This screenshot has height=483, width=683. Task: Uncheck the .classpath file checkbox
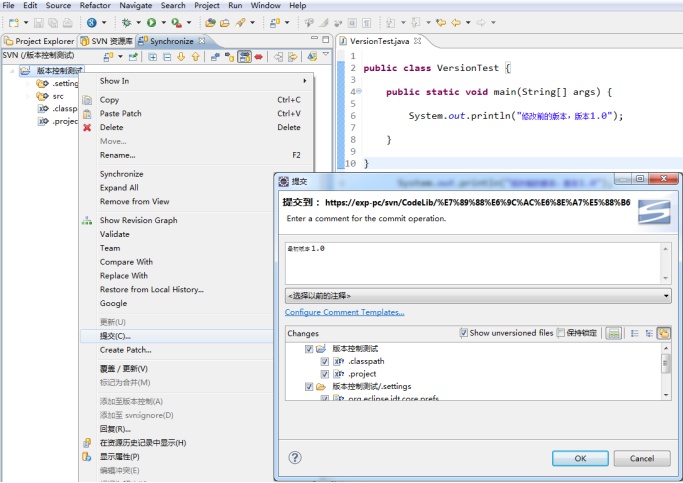coord(325,361)
